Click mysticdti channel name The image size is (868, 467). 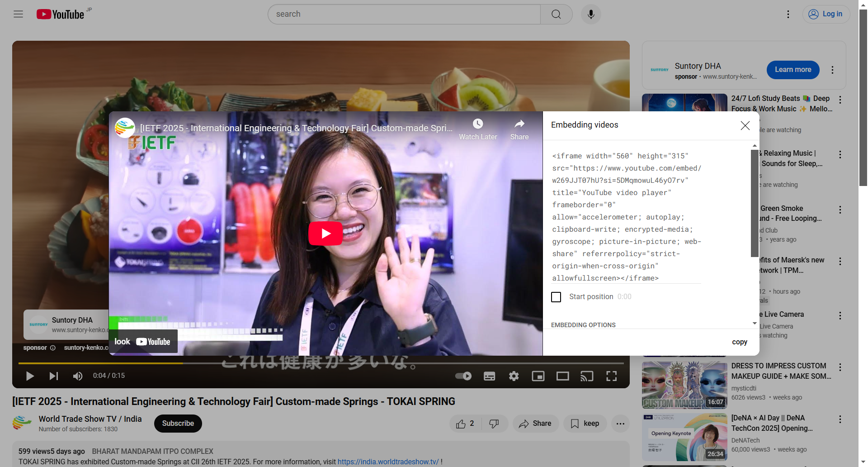[x=744, y=388]
